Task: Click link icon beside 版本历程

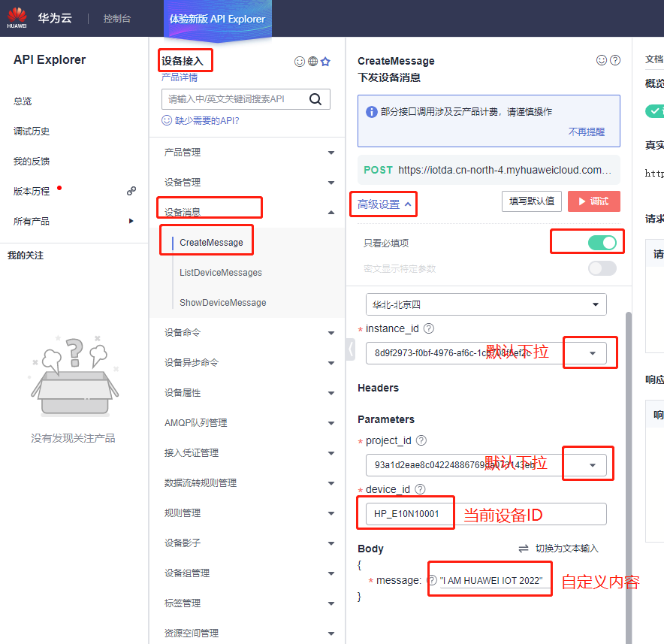Action: click(131, 191)
